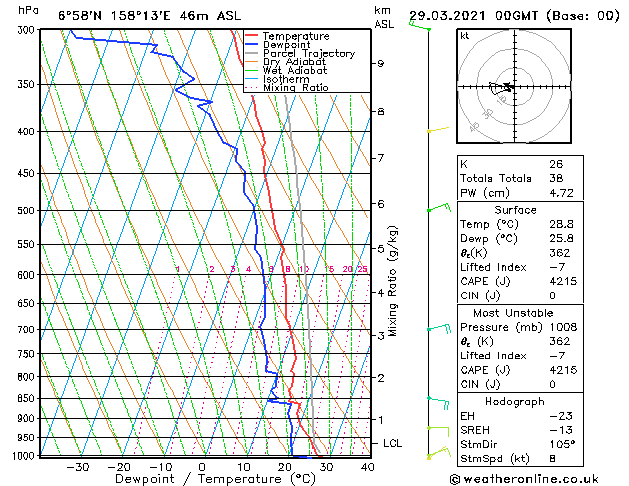The image size is (629, 486).
Task: Click the LCL label on altitude axis
Action: (392, 443)
